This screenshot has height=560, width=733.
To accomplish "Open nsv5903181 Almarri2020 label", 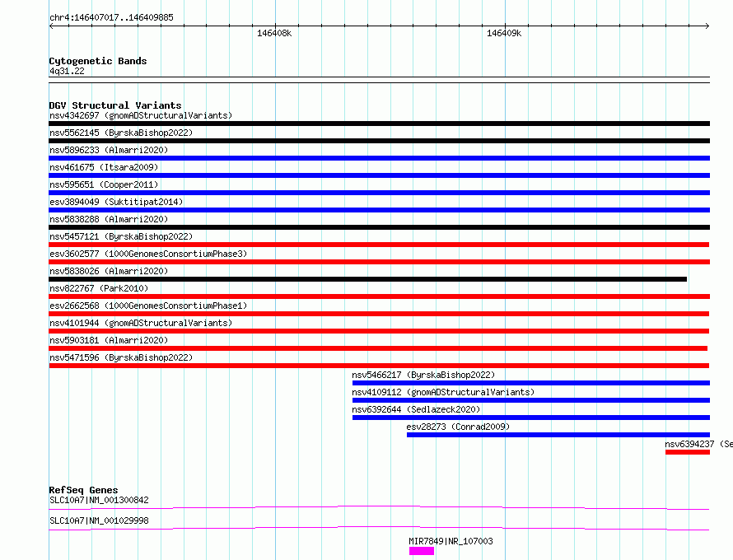I will [x=109, y=340].
